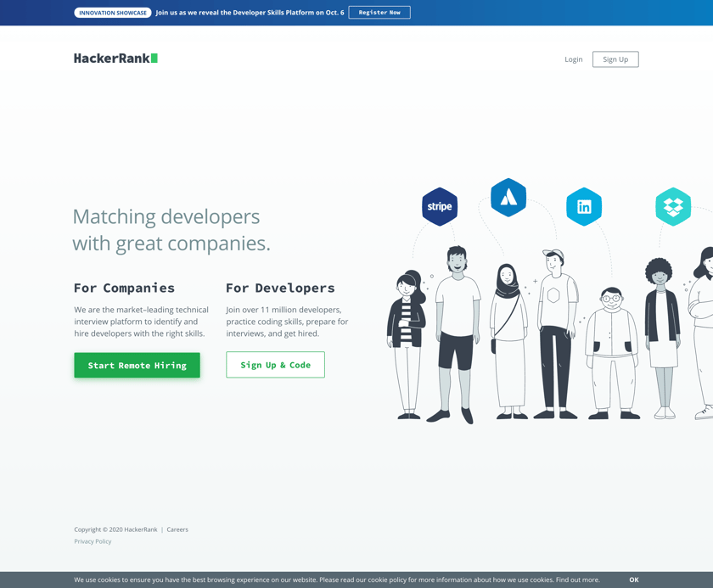Click the Atlassian hexagon icon
Screen dimensions: 713x588
point(508,197)
